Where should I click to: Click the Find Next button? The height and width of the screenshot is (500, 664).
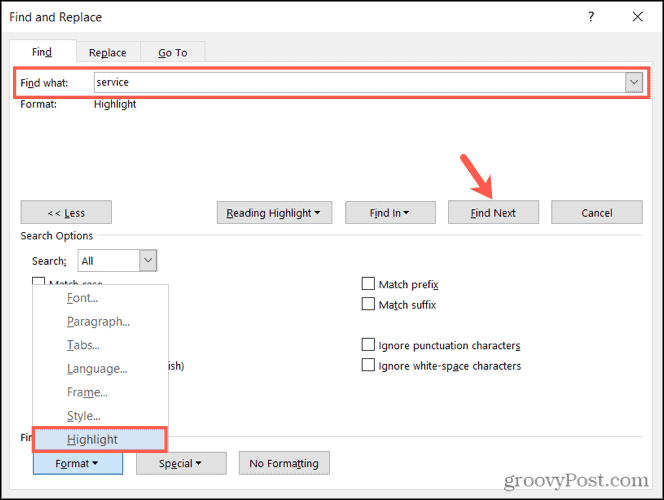494,212
